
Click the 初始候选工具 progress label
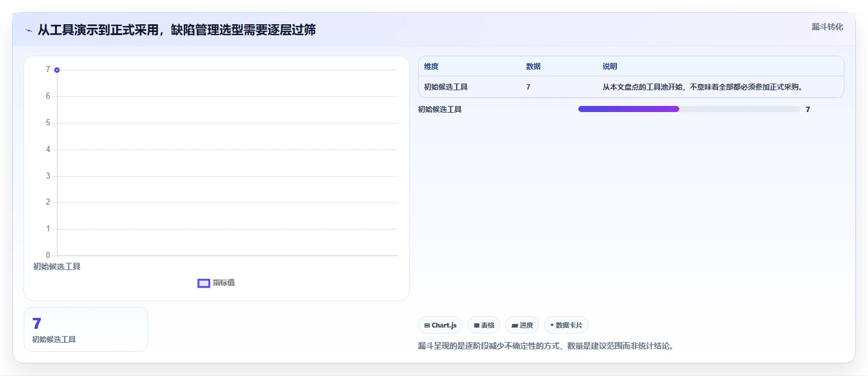tap(440, 110)
